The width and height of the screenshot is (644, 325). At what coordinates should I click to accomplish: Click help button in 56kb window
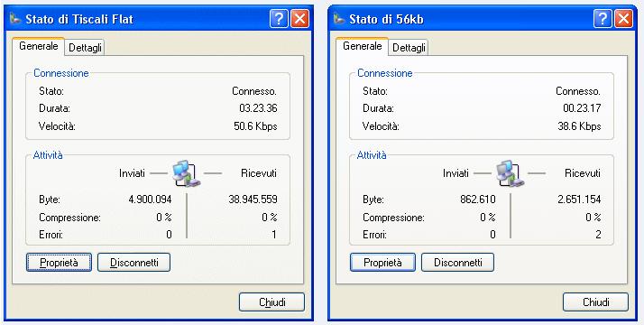(603, 19)
